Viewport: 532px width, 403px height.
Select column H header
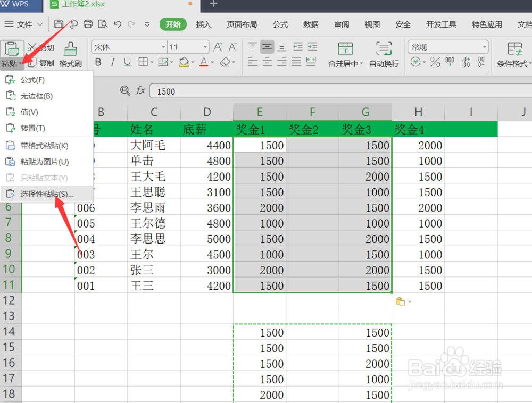[x=418, y=112]
